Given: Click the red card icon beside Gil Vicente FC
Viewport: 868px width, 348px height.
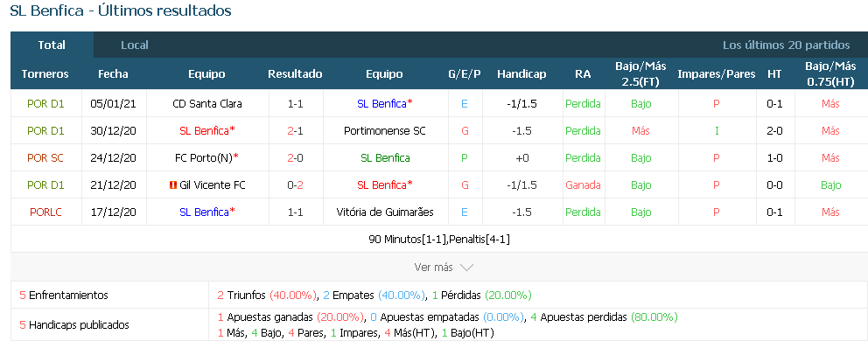Looking at the screenshot, I should (x=172, y=185).
